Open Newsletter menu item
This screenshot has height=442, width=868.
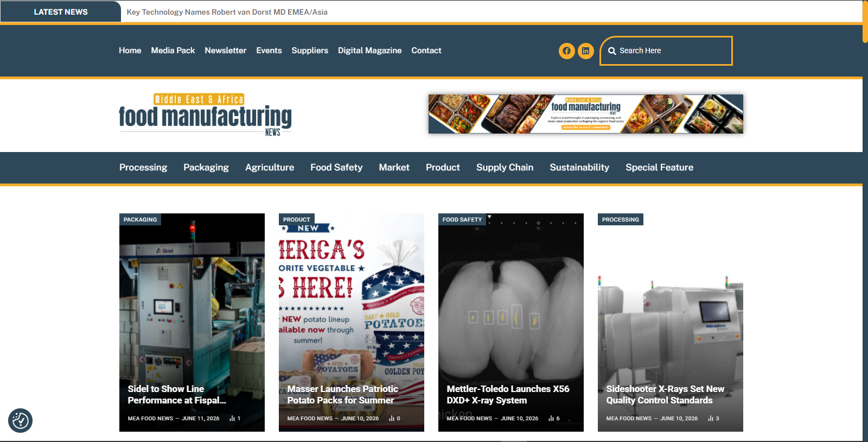click(226, 50)
